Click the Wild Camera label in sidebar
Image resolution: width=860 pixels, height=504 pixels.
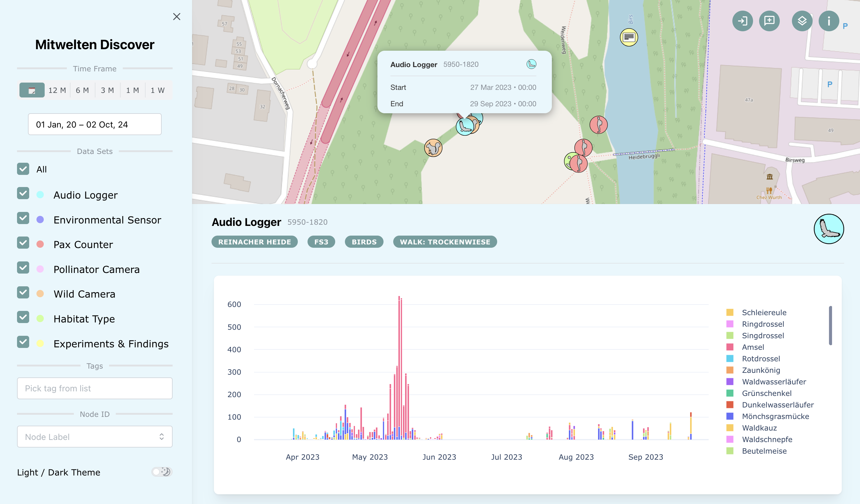(84, 294)
